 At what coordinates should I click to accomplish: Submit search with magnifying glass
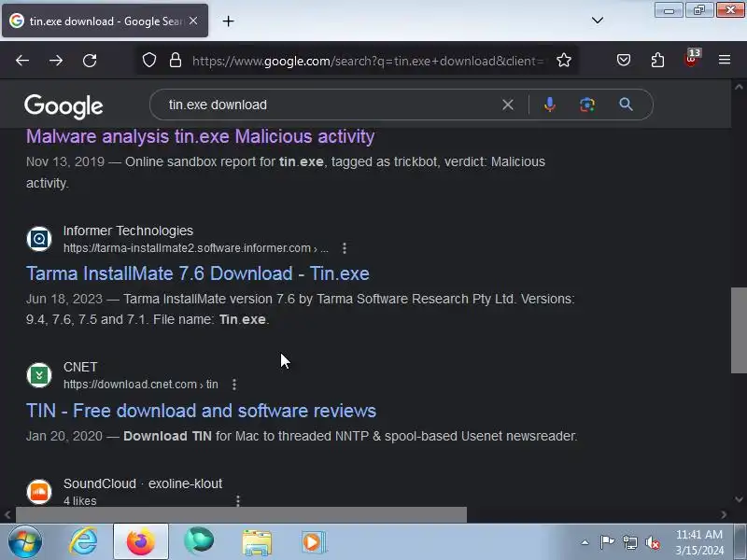(x=626, y=105)
